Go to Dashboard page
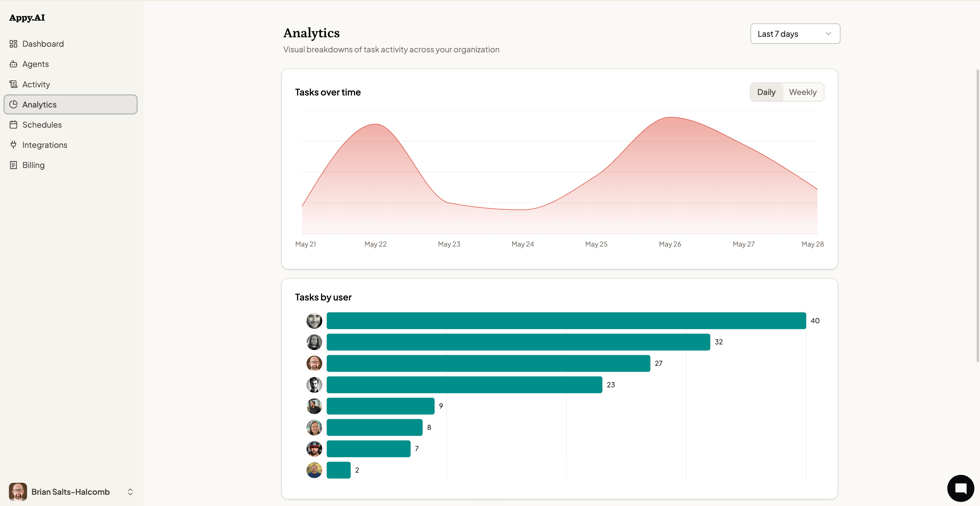 tap(70, 44)
